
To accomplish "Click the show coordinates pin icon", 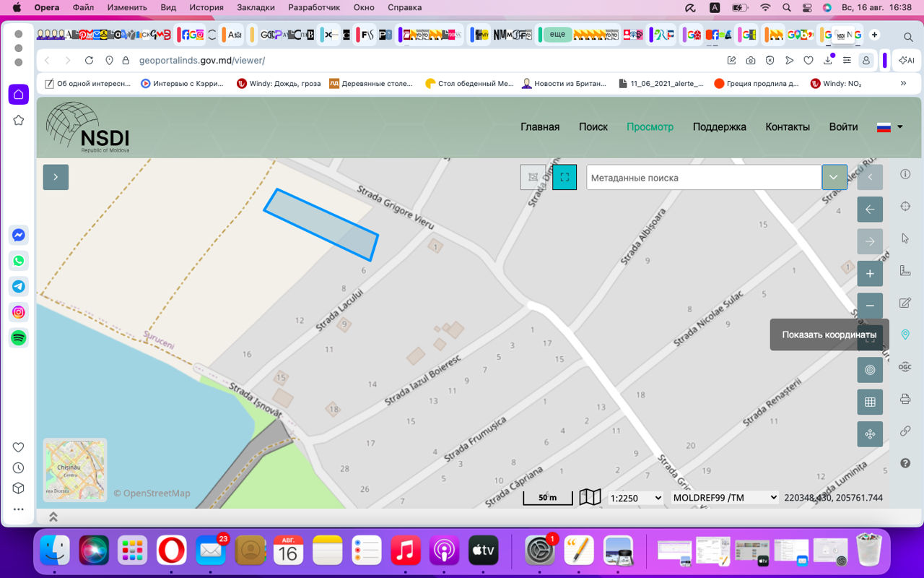I will tap(905, 335).
